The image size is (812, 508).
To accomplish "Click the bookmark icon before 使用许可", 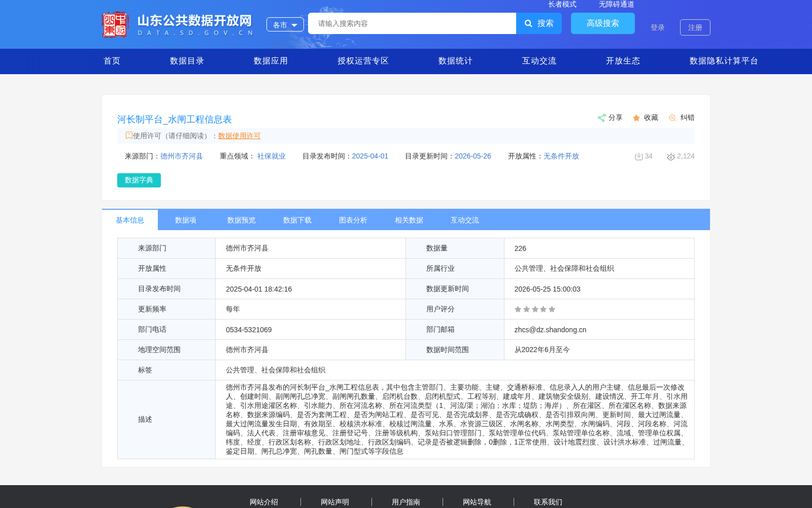I will click(129, 135).
